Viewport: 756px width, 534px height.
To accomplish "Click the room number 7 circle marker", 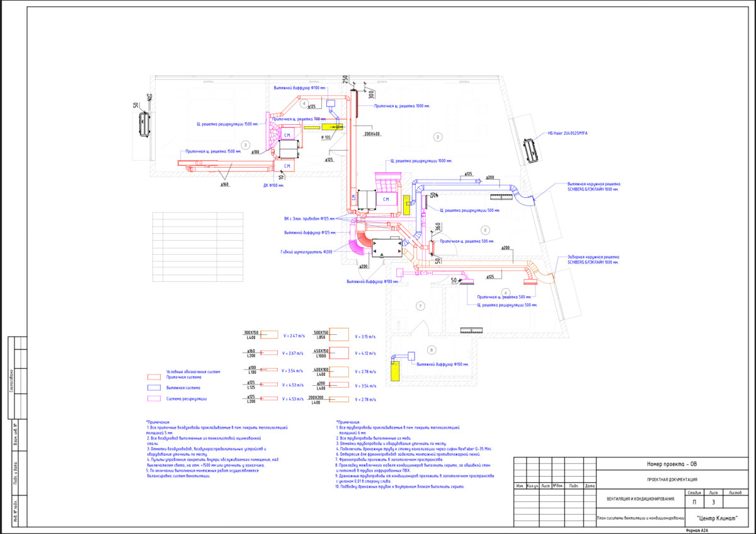I will point(420,305).
